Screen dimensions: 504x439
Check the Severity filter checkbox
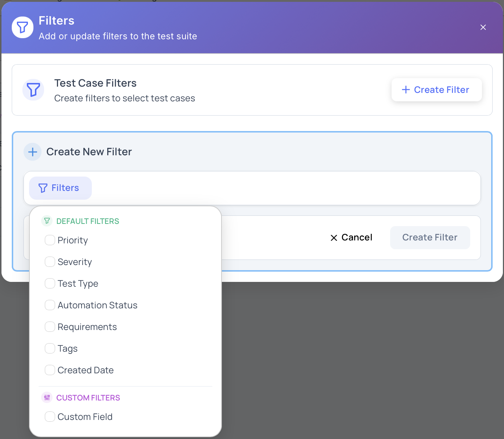pos(50,262)
